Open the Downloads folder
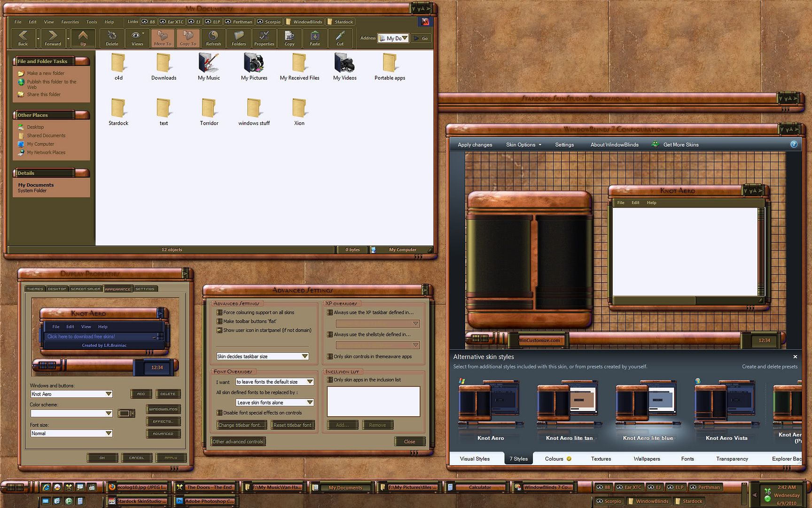The width and height of the screenshot is (812, 508). click(164, 67)
